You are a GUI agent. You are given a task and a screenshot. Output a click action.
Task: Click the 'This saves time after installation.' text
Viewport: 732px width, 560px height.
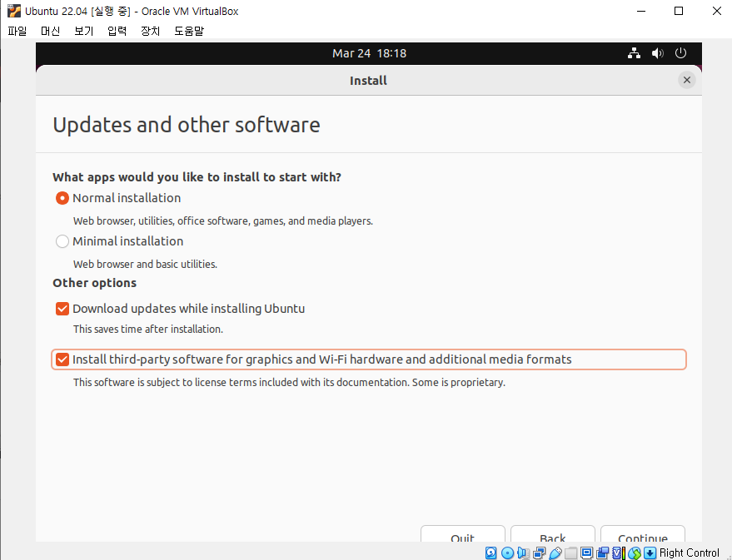tap(148, 330)
